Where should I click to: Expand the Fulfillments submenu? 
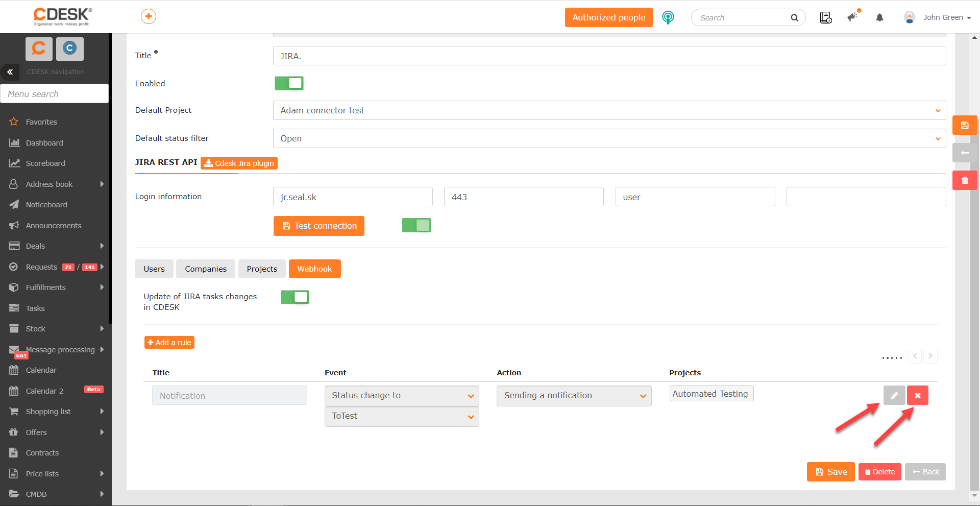(102, 287)
